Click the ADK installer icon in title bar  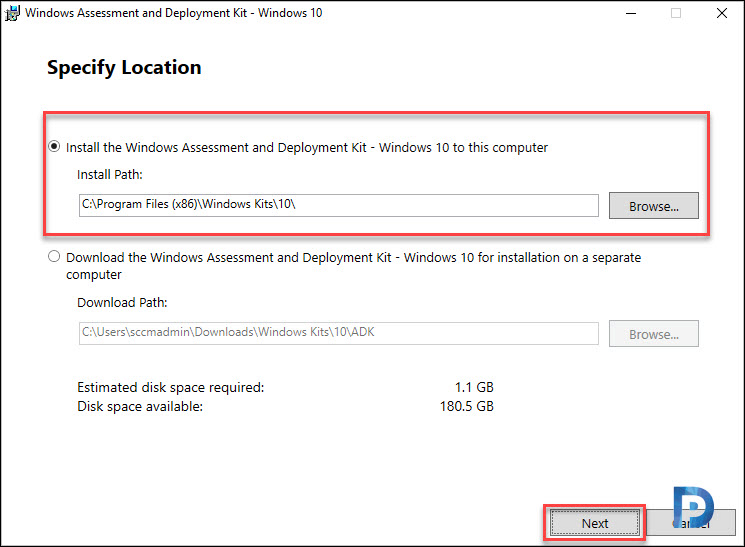click(12, 13)
